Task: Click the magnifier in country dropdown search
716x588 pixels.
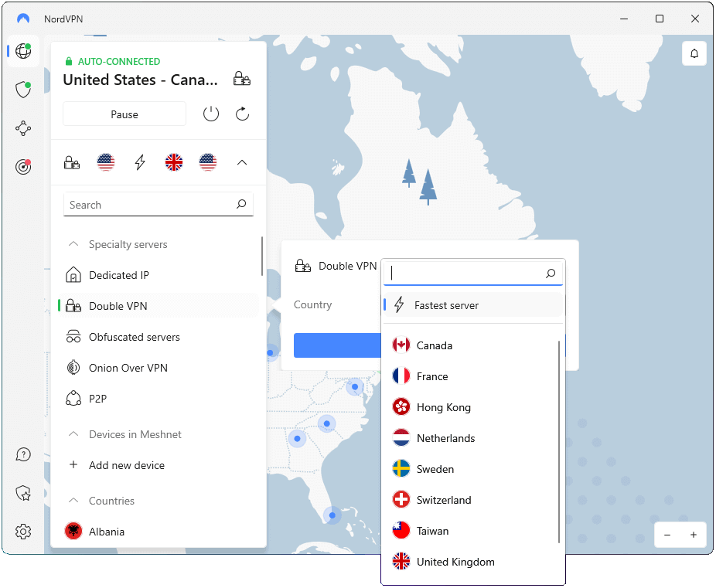Action: pos(551,274)
